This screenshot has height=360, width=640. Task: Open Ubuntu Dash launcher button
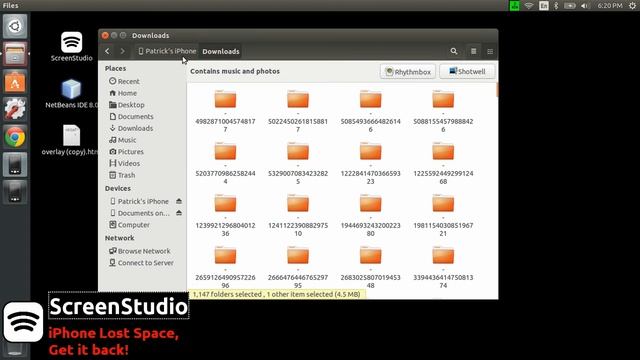click(x=15, y=26)
